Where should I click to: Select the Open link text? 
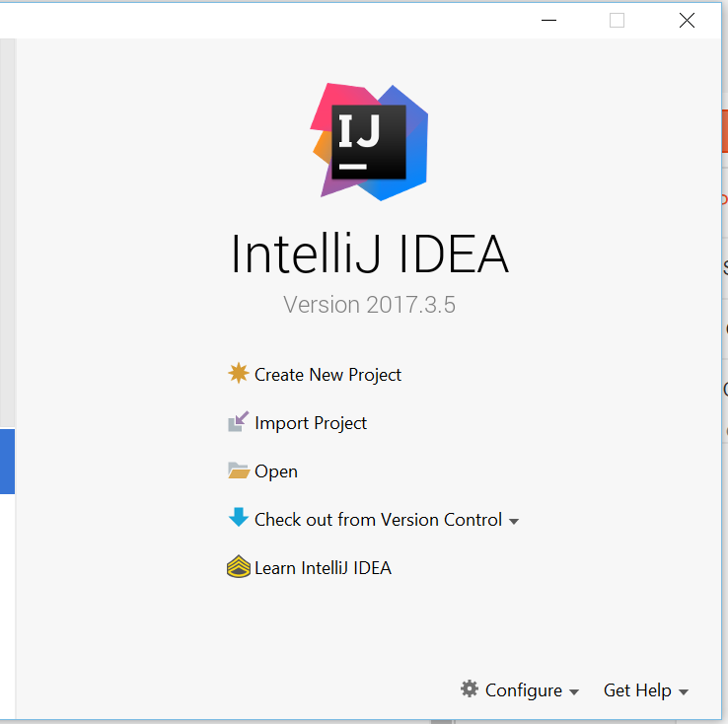[x=276, y=471]
